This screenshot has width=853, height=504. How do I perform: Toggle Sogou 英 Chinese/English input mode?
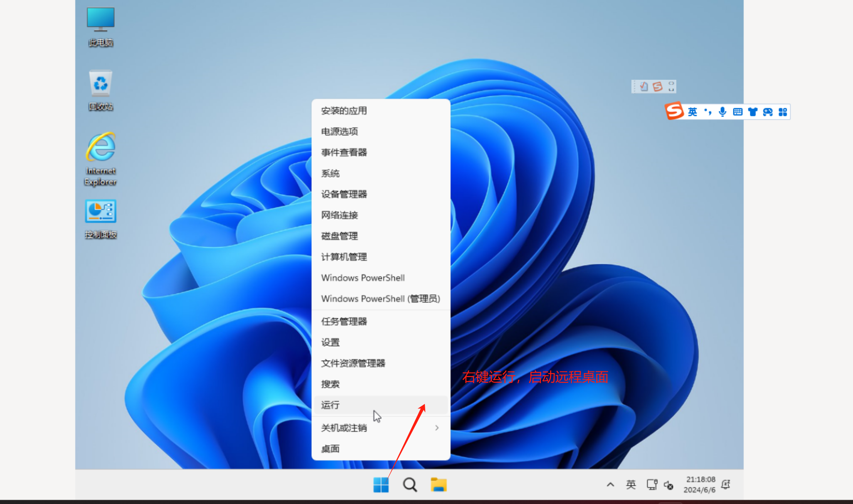pyautogui.click(x=692, y=112)
